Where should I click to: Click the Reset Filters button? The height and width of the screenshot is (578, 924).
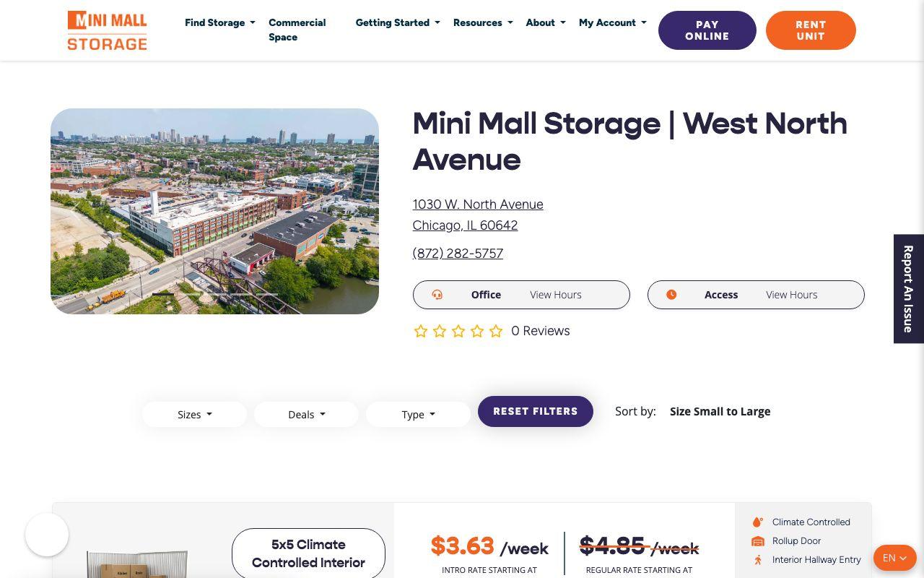[x=536, y=411]
